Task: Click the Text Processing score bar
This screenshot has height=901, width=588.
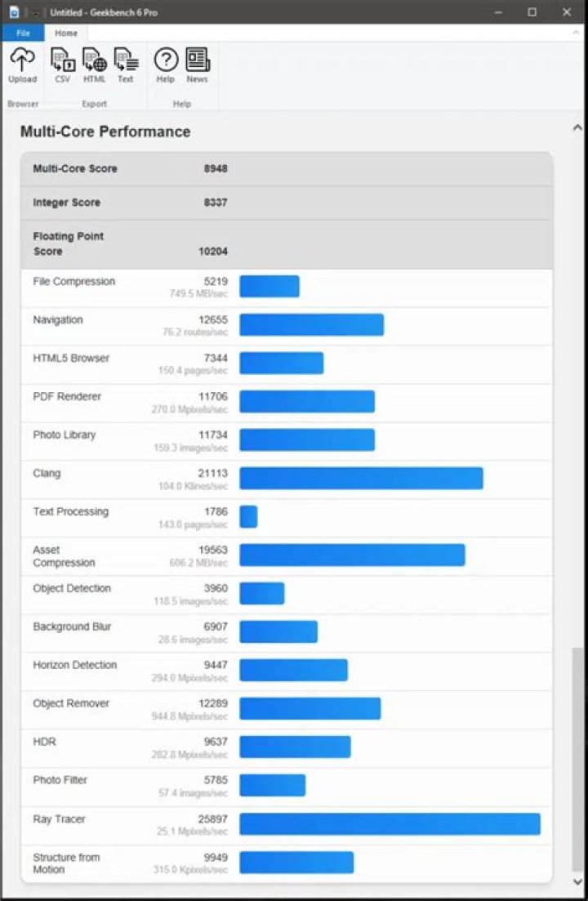Action: 248,516
